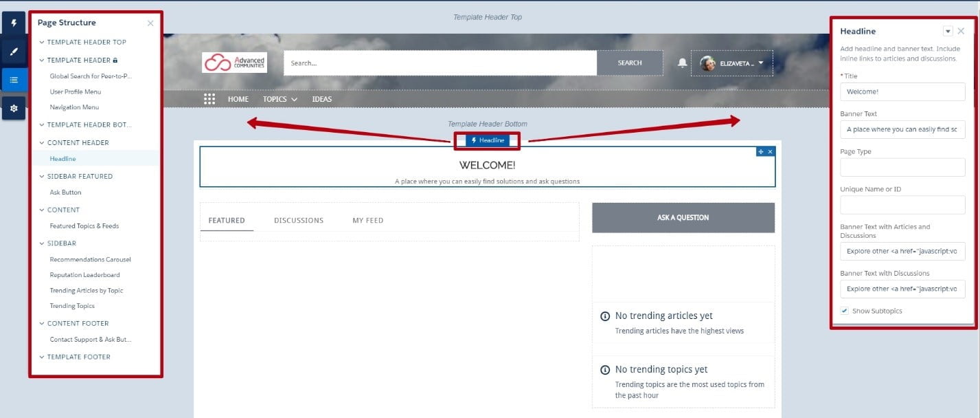Viewport: 980px width, 418px height.
Task: Collapse the Template Header section
Action: [x=42, y=60]
